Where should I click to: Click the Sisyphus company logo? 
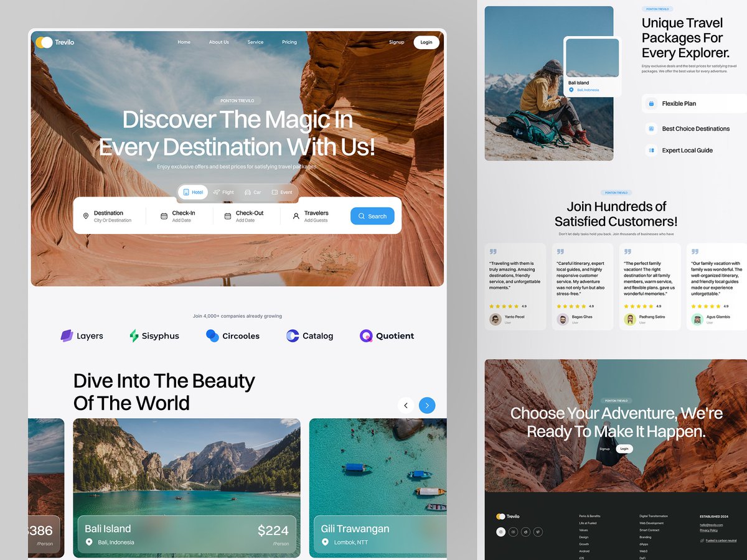154,336
